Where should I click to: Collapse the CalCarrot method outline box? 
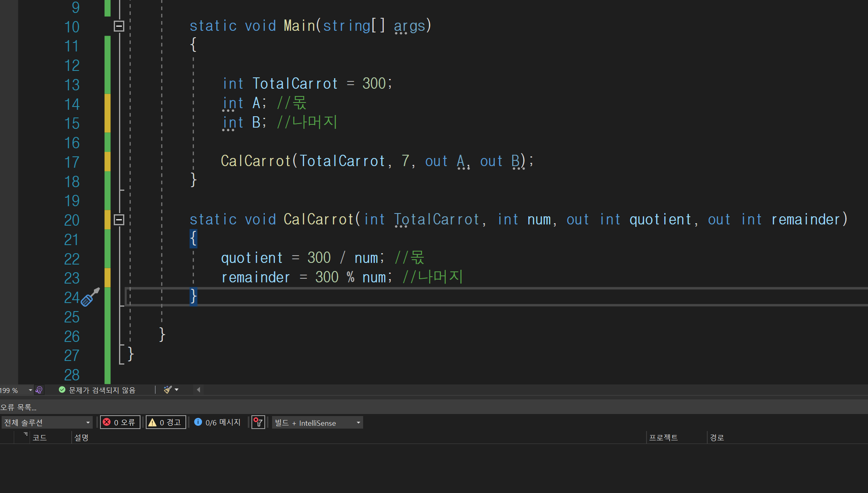(x=119, y=220)
